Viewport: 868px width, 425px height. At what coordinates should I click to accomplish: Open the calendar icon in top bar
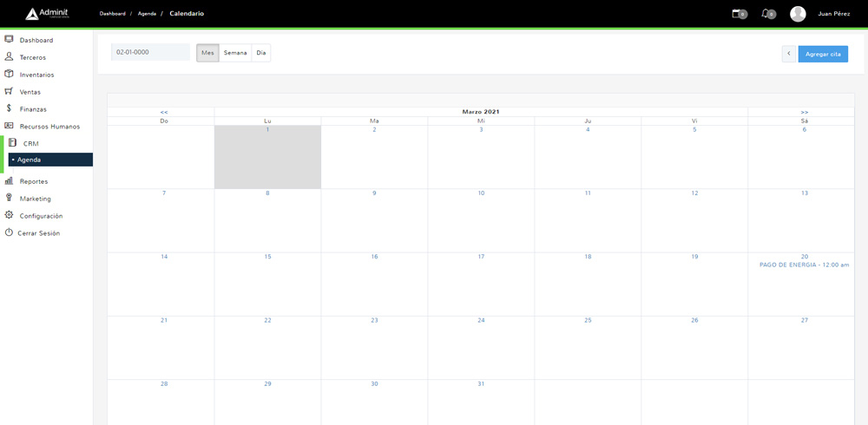click(737, 14)
